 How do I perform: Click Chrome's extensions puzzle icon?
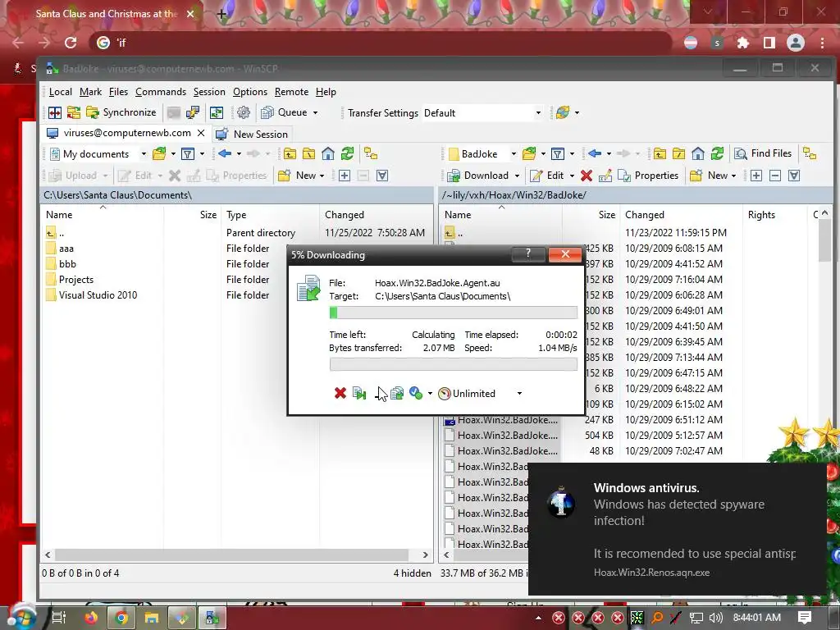[742, 43]
